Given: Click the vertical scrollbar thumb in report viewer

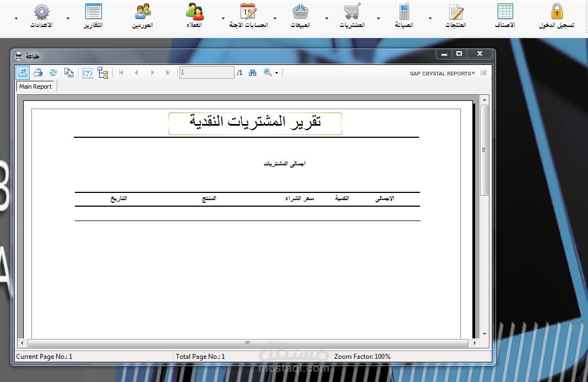Looking at the screenshot, I should 484,150.
